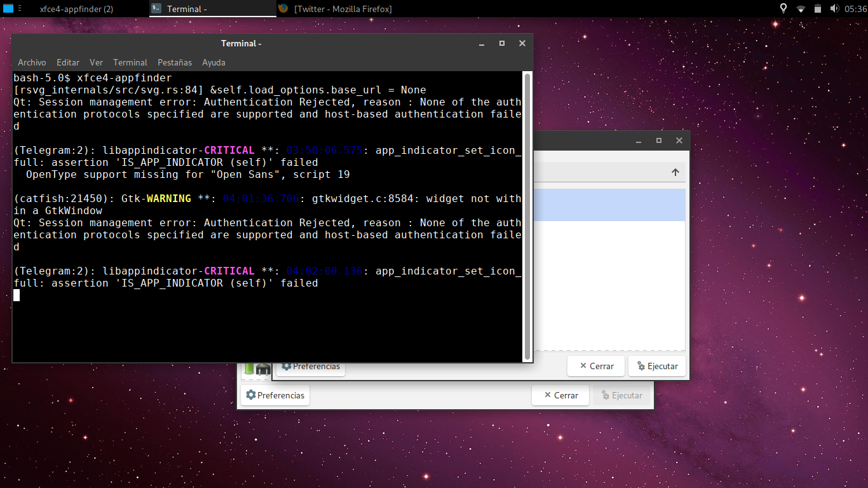Click the Terminal vertical scrollbar
This screenshot has height=488, width=868.
[527, 216]
